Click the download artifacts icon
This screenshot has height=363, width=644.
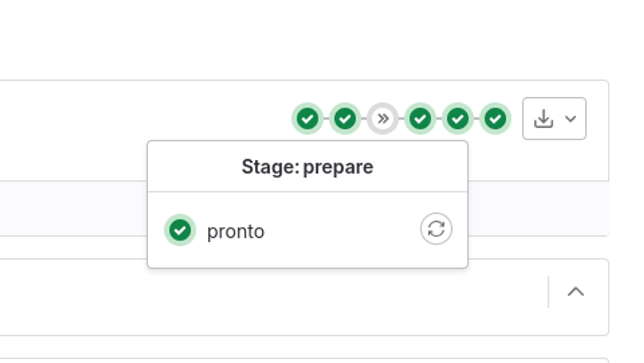(x=544, y=119)
